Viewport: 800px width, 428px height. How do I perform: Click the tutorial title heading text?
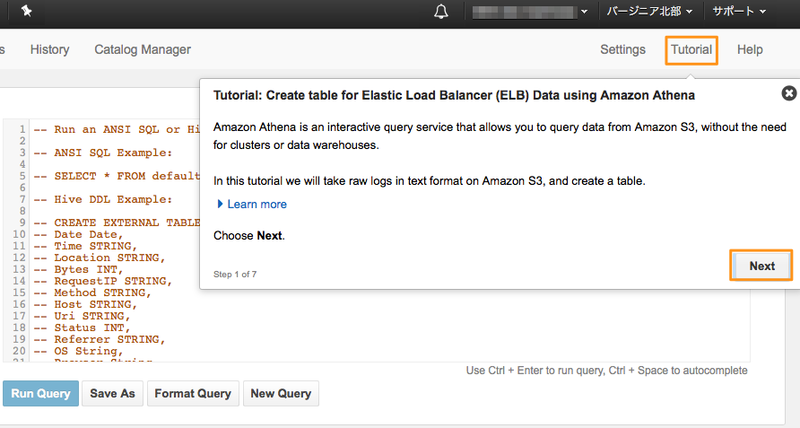click(454, 95)
